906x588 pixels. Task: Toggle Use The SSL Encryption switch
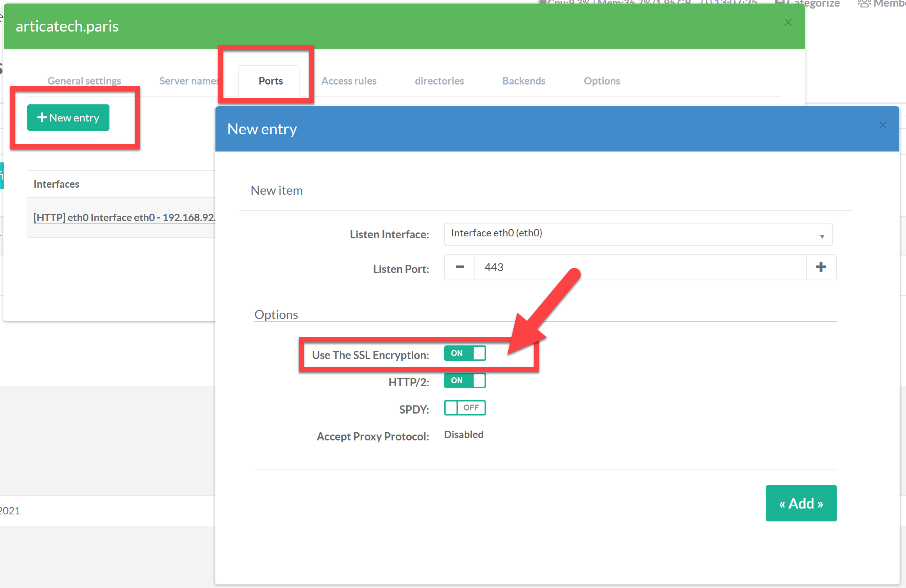coord(465,353)
